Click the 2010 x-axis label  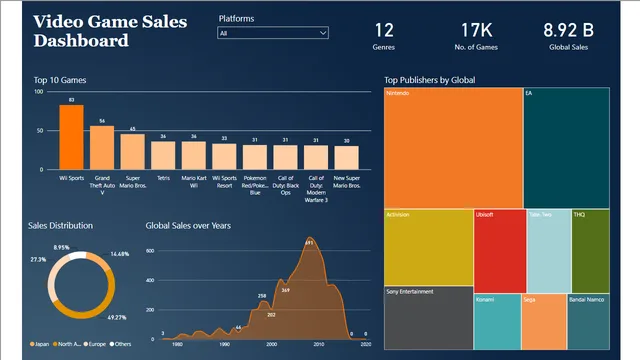[x=319, y=344]
